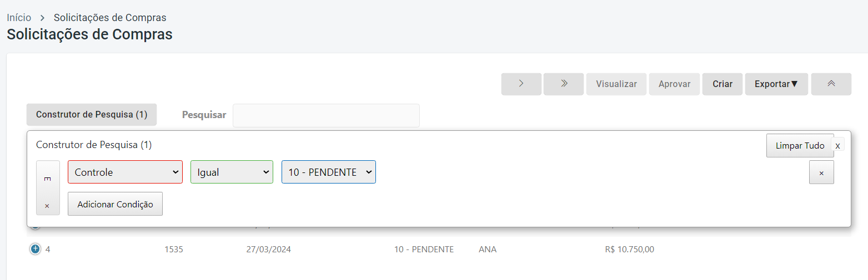Open the Controle field dropdown

click(125, 172)
